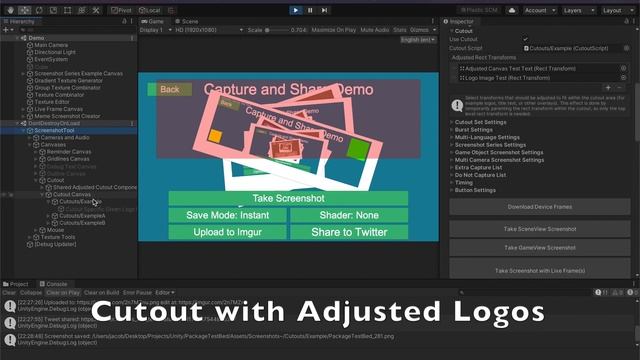
Task: Select the Hand tool in toolbar
Action: tap(11, 10)
